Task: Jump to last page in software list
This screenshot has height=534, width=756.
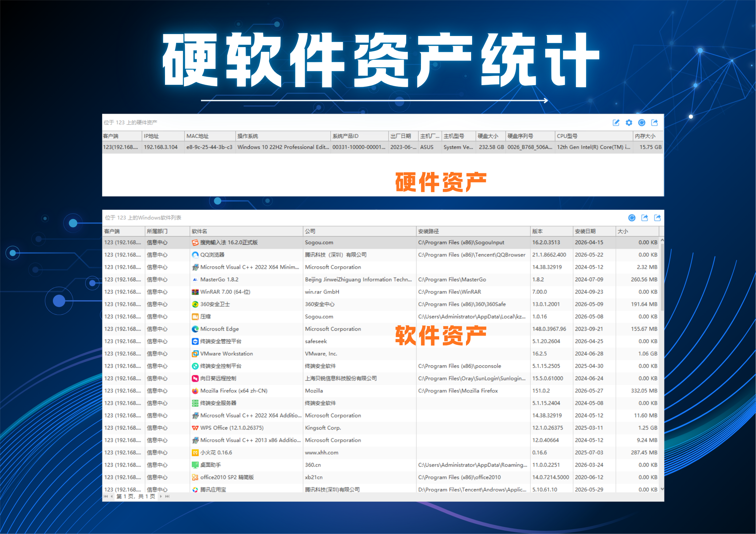Action: 167,496
